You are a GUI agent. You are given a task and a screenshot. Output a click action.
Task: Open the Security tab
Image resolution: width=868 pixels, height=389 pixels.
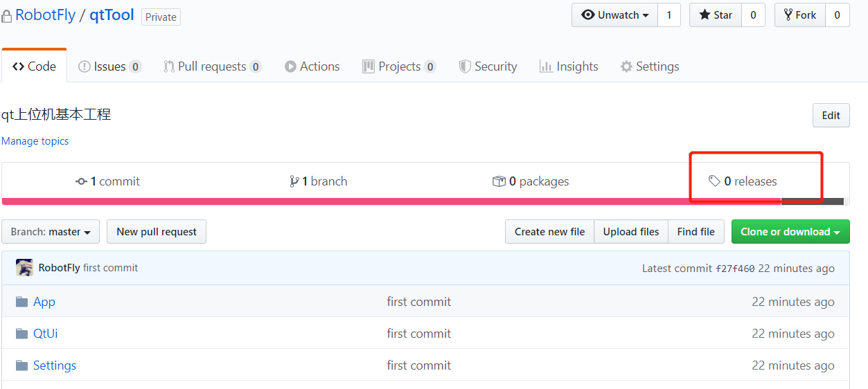pyautogui.click(x=488, y=66)
